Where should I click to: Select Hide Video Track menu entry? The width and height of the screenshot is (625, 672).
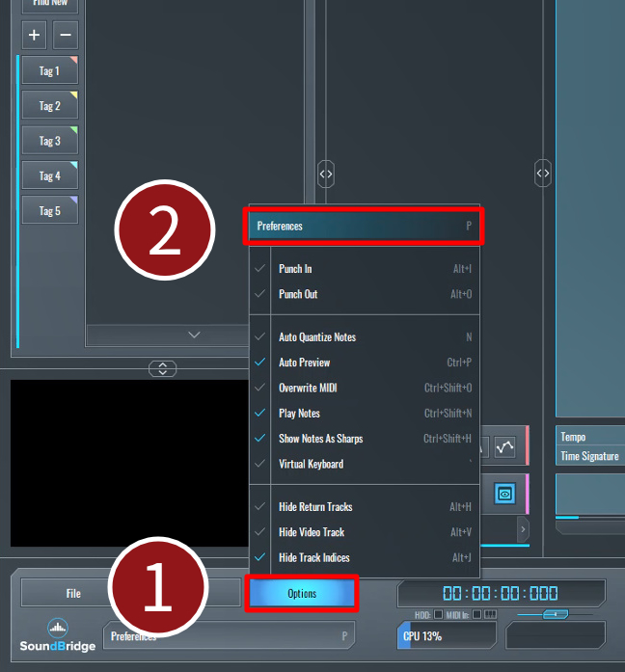click(312, 532)
